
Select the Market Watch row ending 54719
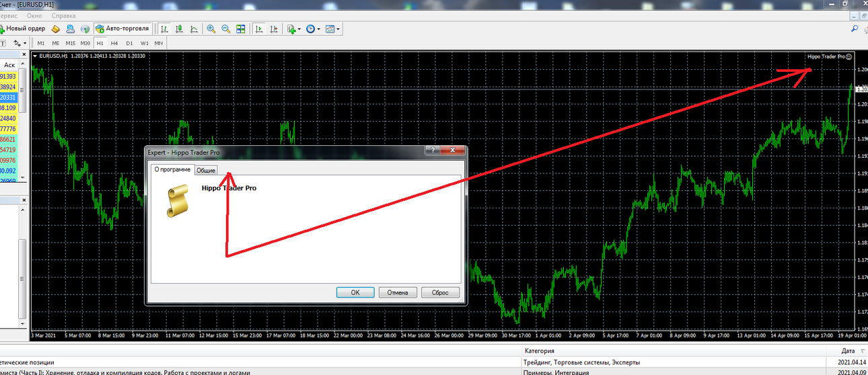(x=9, y=150)
